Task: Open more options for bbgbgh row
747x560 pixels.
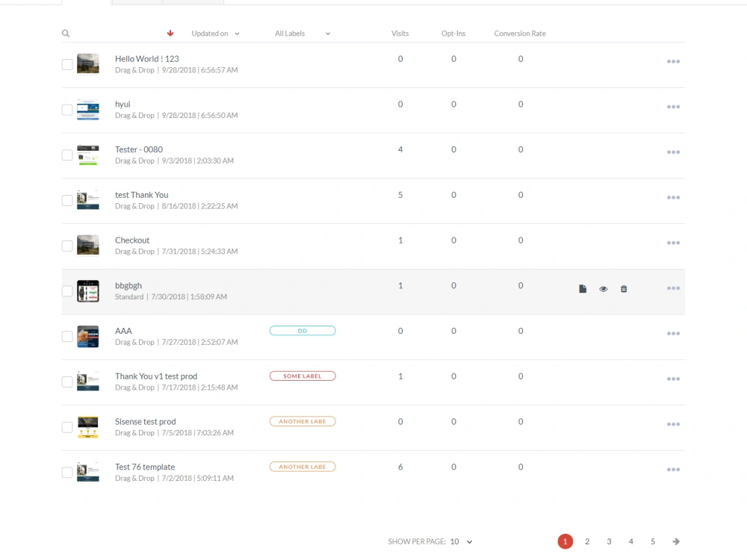Action: (x=673, y=288)
